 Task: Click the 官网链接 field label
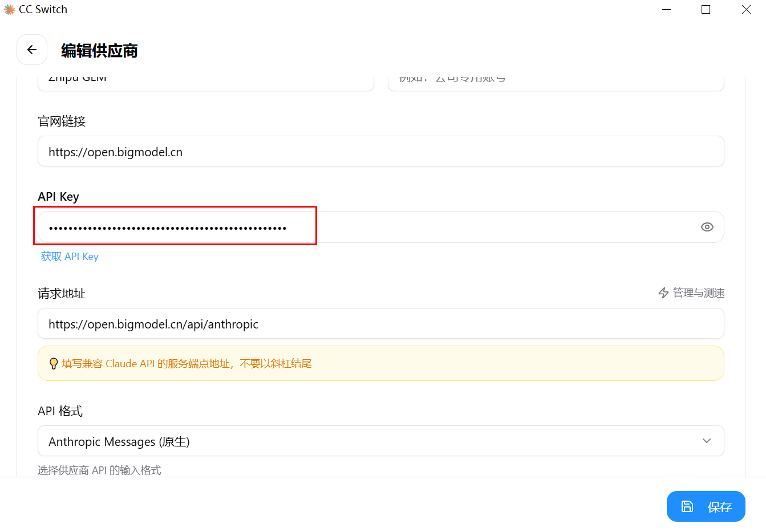point(62,121)
